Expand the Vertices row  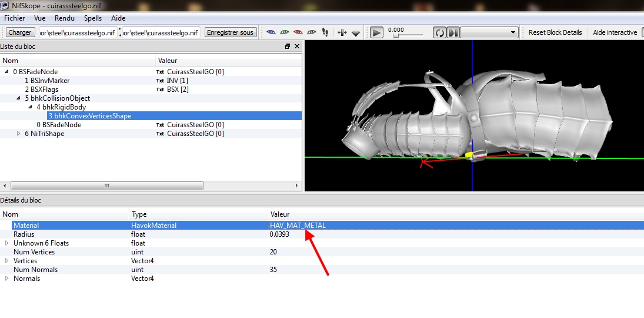(x=6, y=261)
